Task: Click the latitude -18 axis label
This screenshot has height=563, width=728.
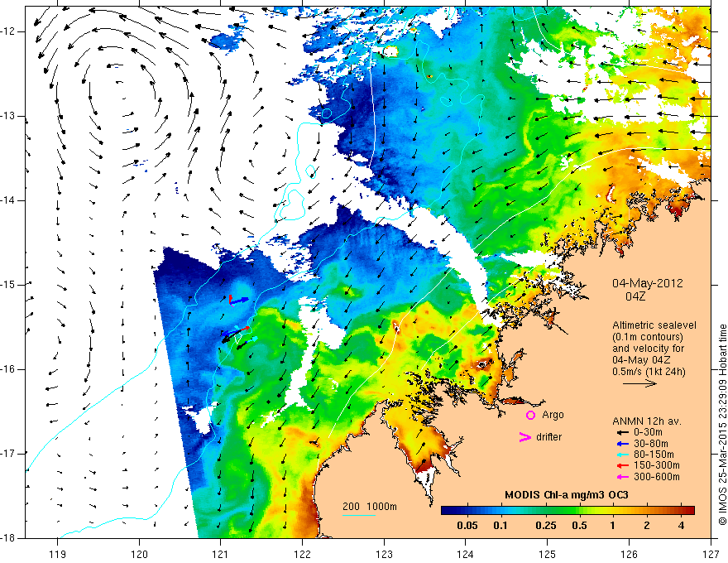Action: tap(9, 538)
